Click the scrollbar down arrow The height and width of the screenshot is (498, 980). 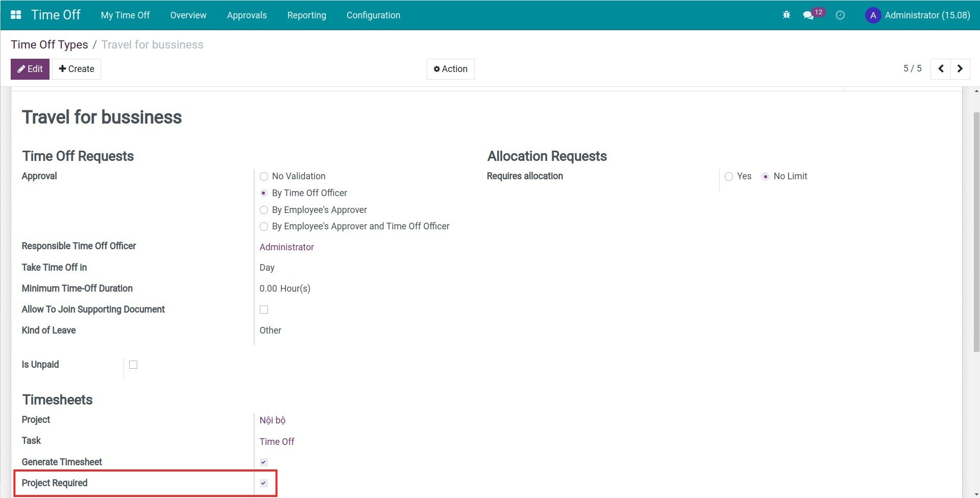coord(975,493)
